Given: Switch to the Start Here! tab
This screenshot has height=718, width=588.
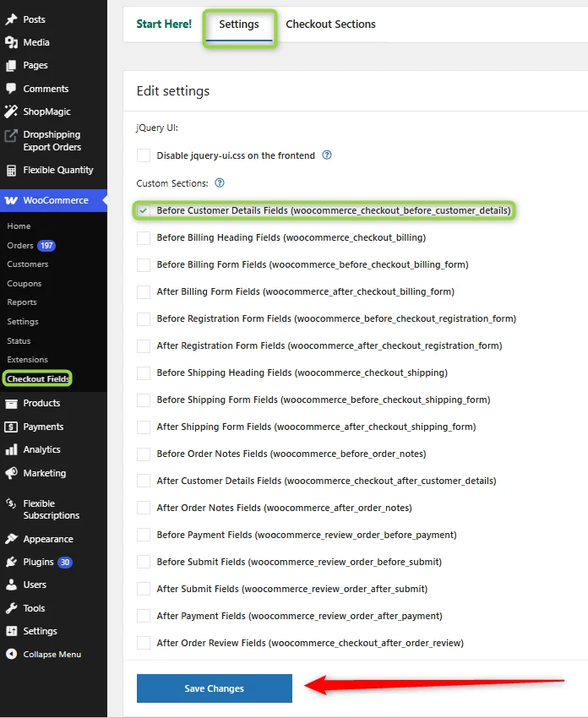Looking at the screenshot, I should click(x=164, y=24).
